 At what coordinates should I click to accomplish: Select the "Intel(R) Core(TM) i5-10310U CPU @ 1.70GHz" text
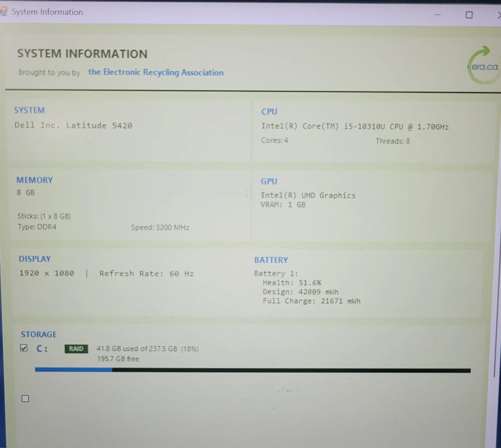[355, 126]
